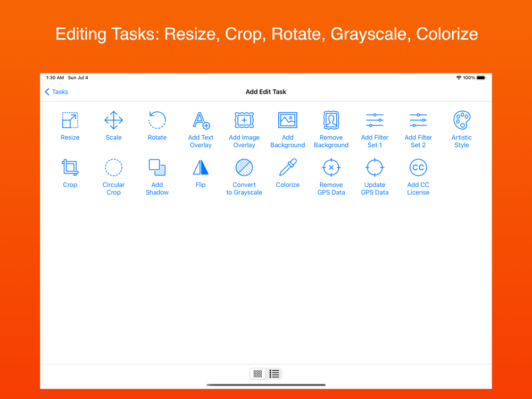Choose the Add CC License icon
Image resolution: width=532 pixels, height=399 pixels.
tap(418, 167)
